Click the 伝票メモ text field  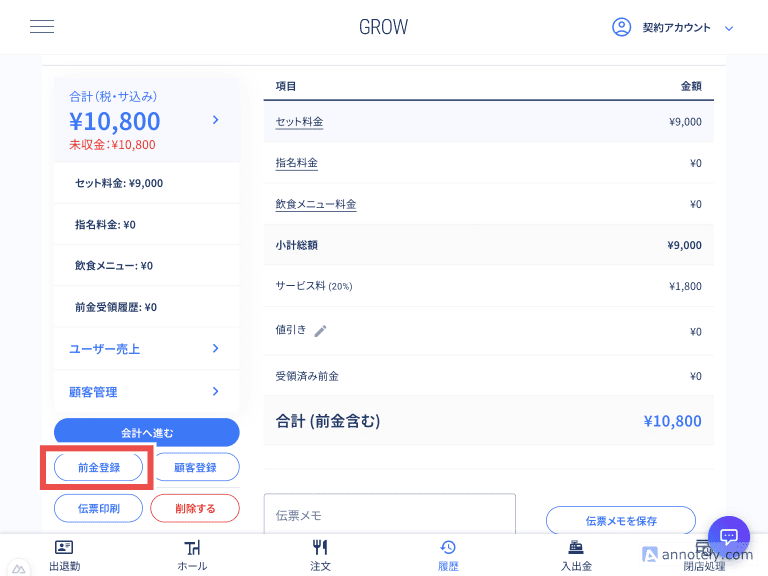click(x=389, y=515)
